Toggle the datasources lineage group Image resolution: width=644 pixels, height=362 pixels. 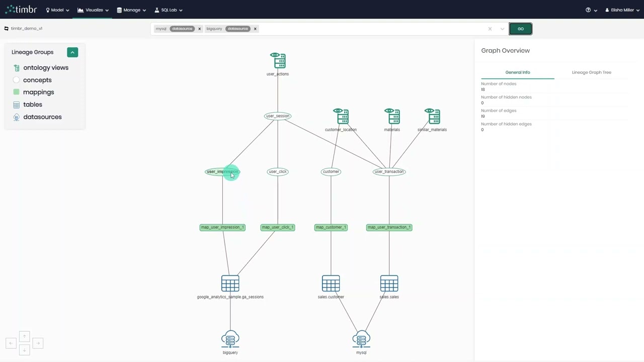(37, 117)
